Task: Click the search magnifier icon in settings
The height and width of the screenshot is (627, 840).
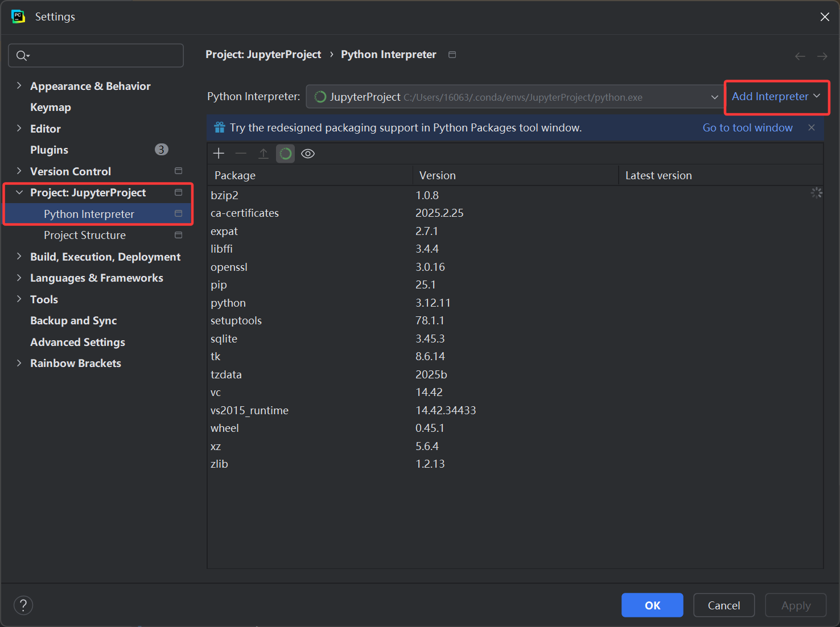Action: tap(23, 55)
